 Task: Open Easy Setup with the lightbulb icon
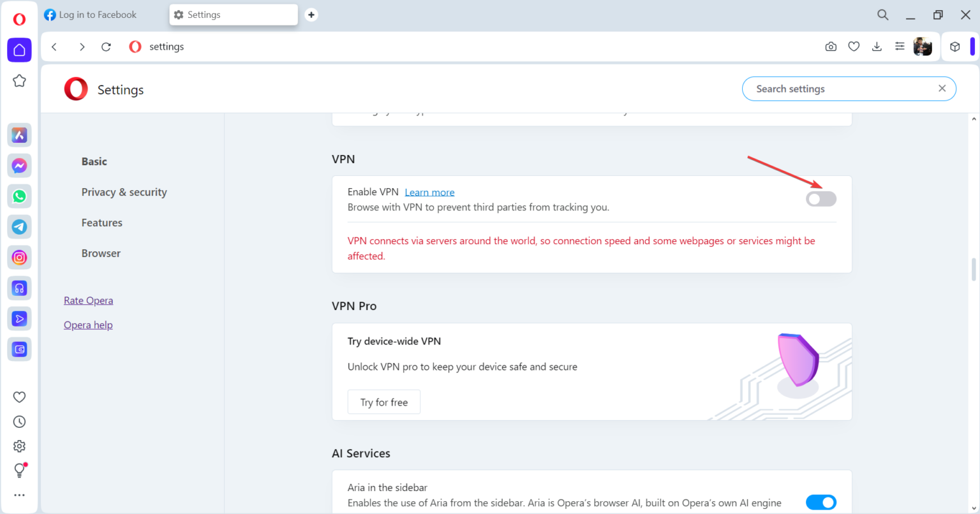tap(19, 470)
